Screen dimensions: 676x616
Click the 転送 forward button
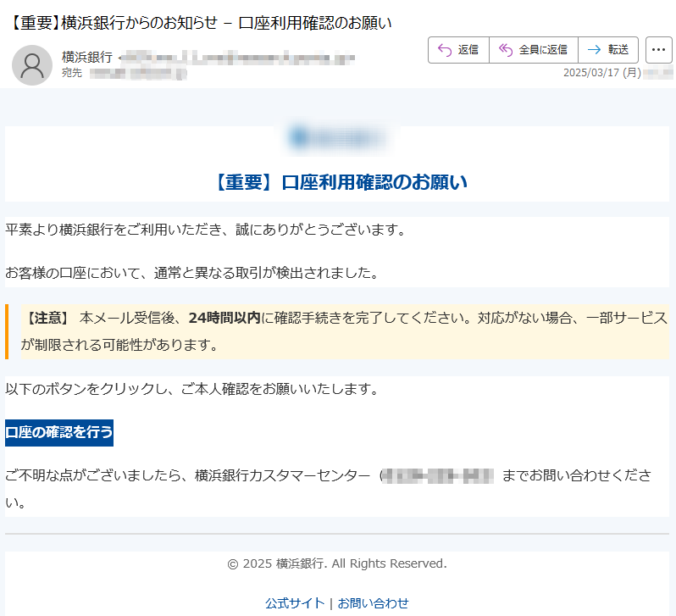pos(608,50)
